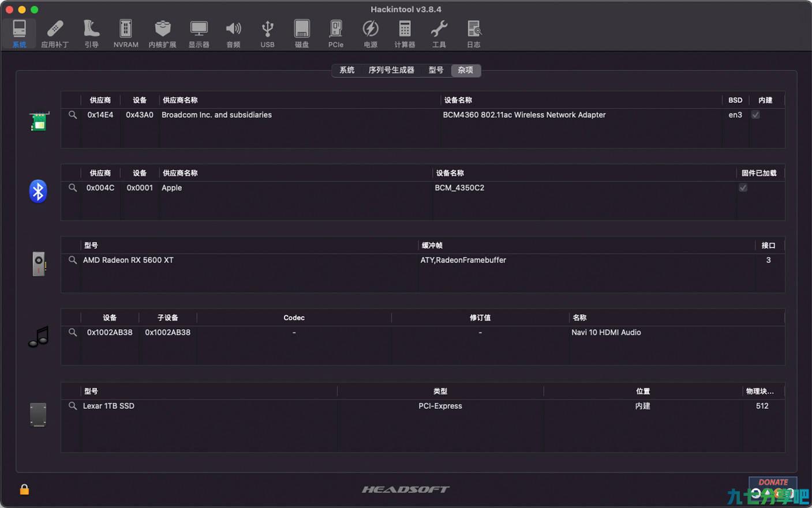Click the BSD column header
The height and width of the screenshot is (508, 812).
735,100
